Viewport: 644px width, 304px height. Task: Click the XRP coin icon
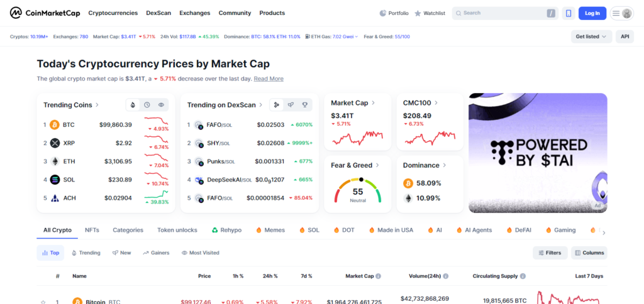[x=55, y=143]
